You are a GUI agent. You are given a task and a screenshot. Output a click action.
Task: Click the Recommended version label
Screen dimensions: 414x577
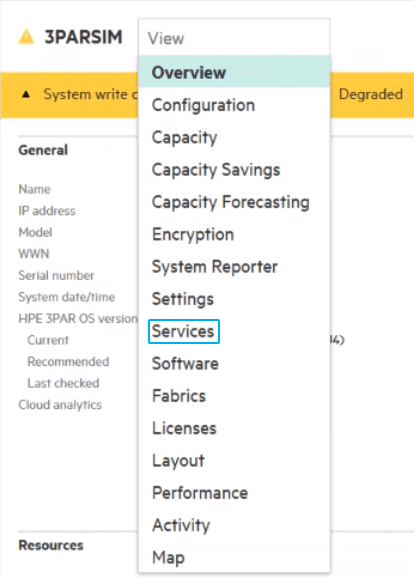coord(68,362)
